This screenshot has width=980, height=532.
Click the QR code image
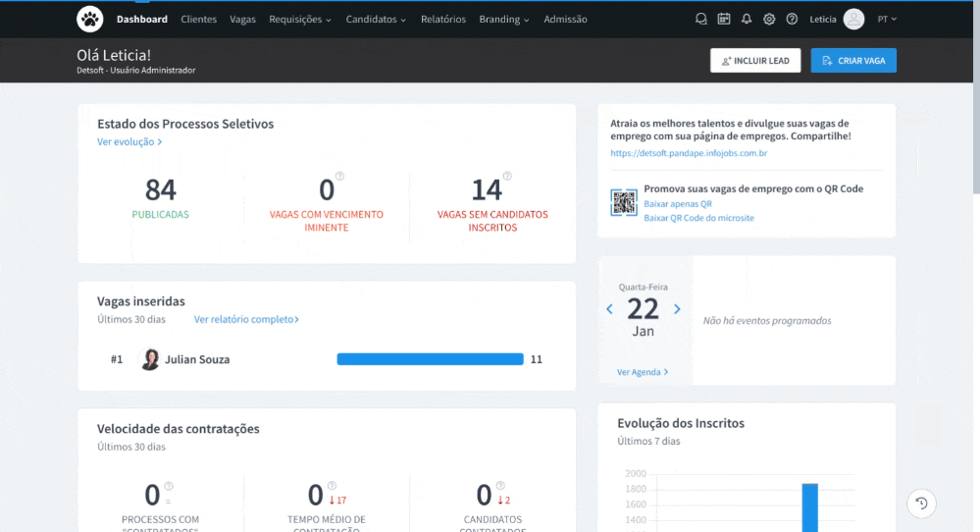point(624,202)
